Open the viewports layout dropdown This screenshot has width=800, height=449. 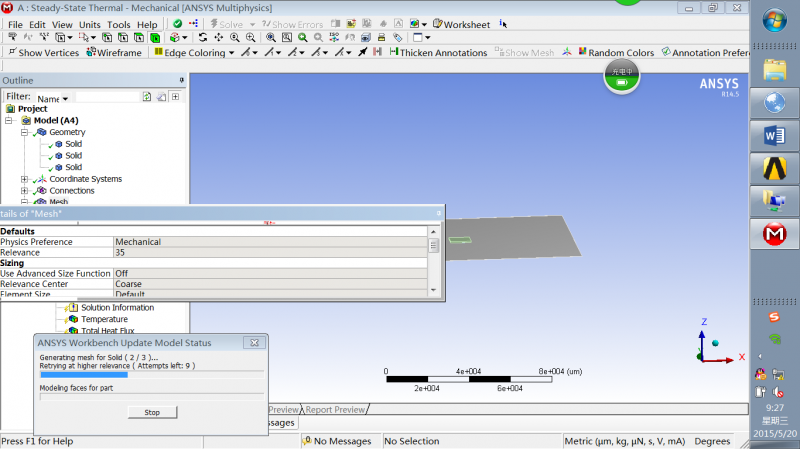click(428, 37)
